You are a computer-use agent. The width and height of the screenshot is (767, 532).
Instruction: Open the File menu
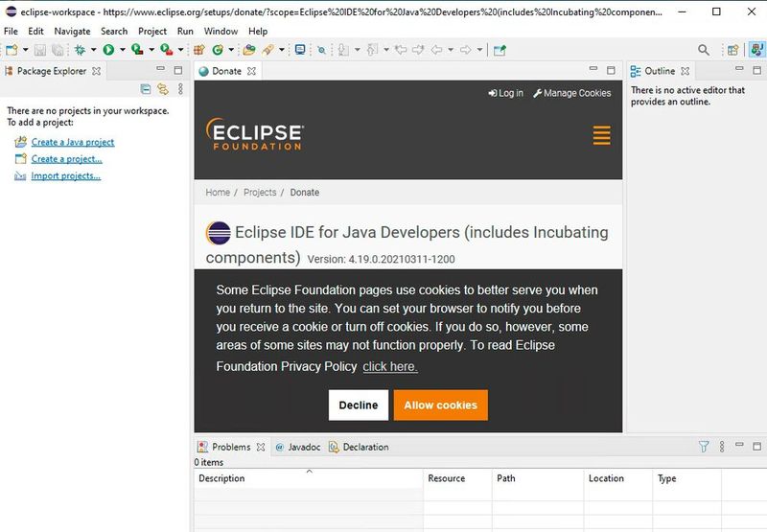point(11,32)
